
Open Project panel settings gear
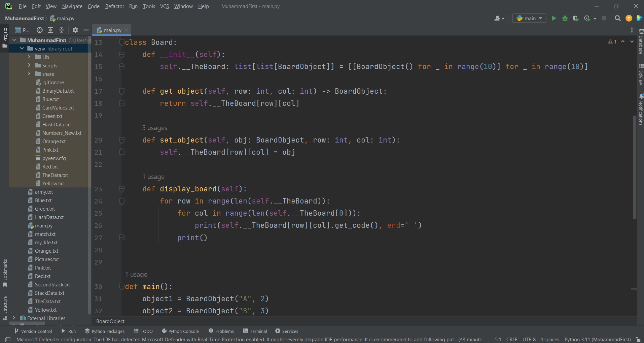tap(75, 30)
